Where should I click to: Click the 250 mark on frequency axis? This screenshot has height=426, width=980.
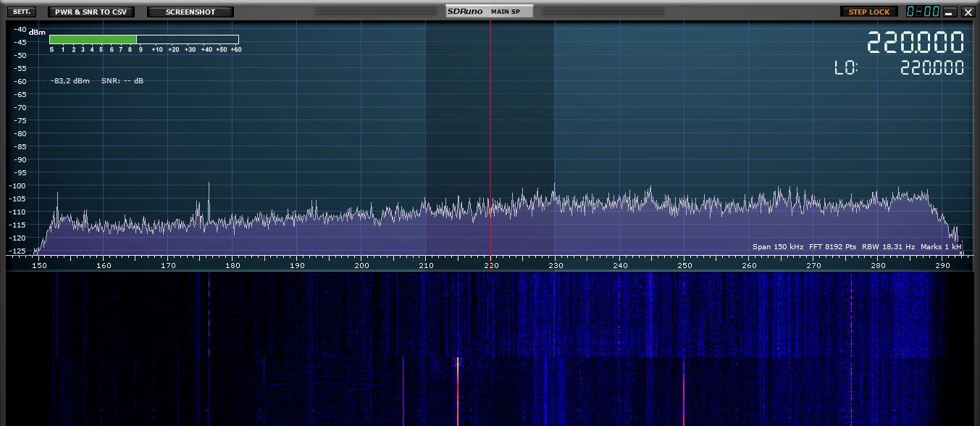[x=684, y=265]
